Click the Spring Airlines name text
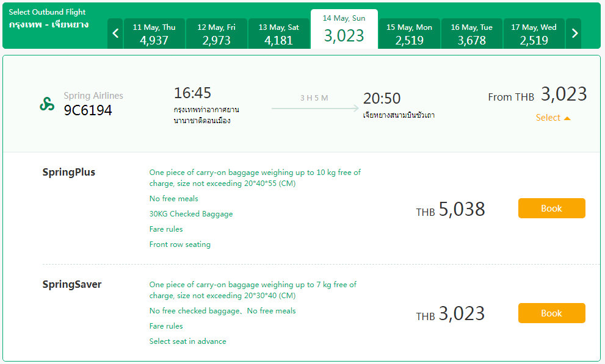 [93, 96]
